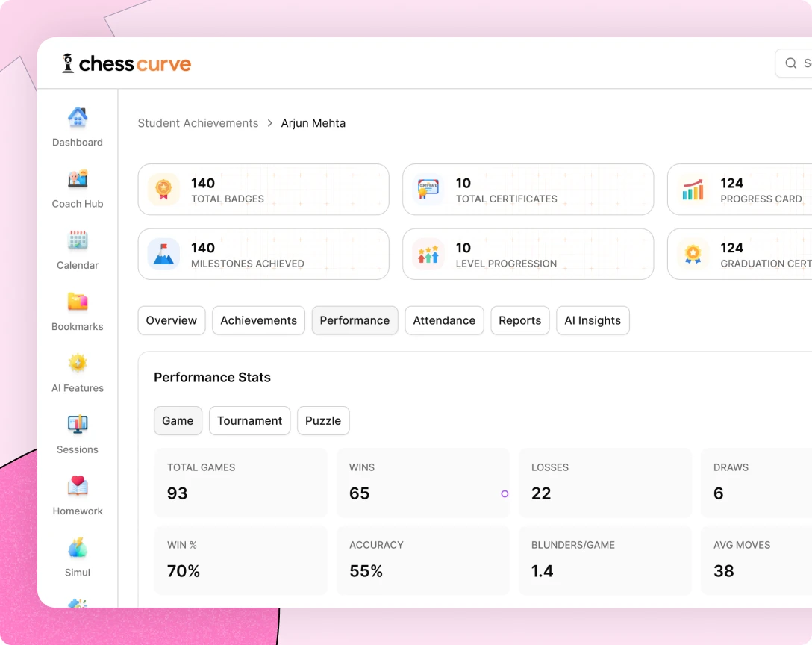Click the Draws 6 stat

click(756, 483)
